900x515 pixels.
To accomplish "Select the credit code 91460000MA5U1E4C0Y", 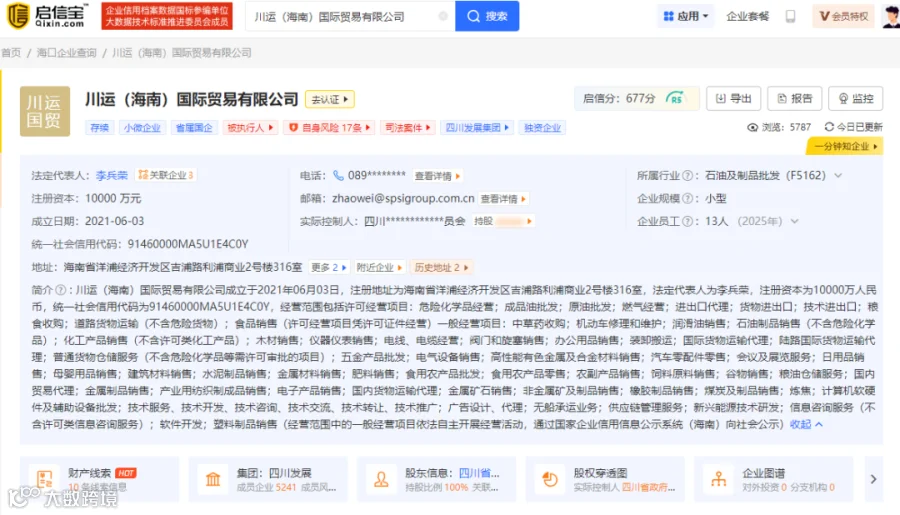I will coord(188,244).
